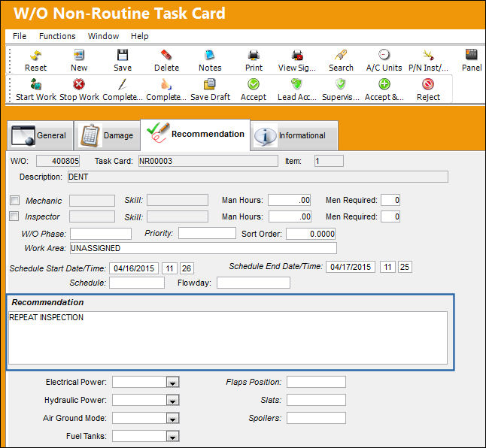Screen dimensions: 486x448
Task: Click the Lead Acc... shield icon
Action: [297, 84]
